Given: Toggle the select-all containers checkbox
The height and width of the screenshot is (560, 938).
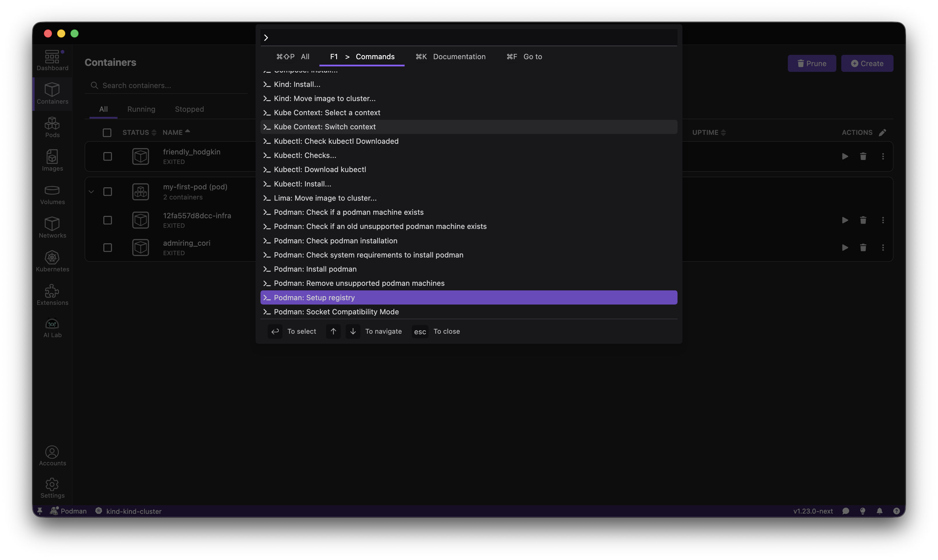Looking at the screenshot, I should tap(107, 132).
